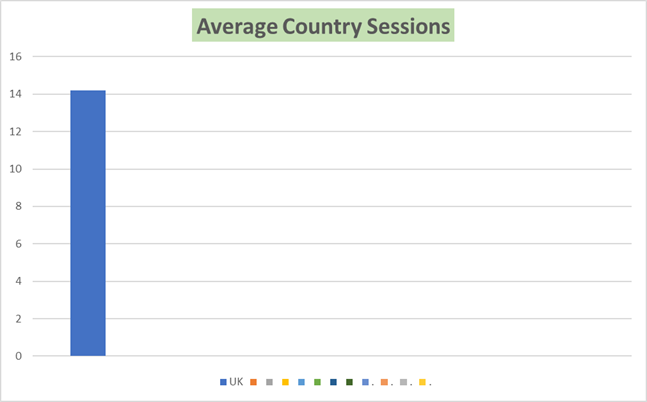Click the last gray legend marker
This screenshot has height=402, width=647.
(403, 382)
